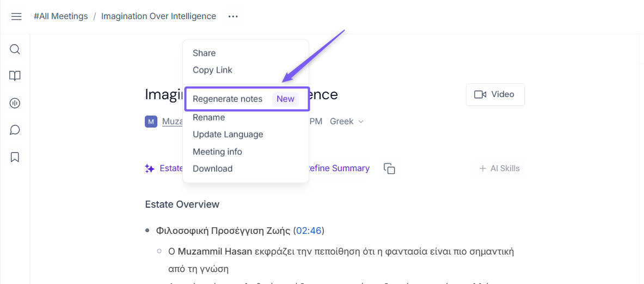644x284 pixels.
Task: Jump to timestamp 02:46 link
Action: pos(309,231)
